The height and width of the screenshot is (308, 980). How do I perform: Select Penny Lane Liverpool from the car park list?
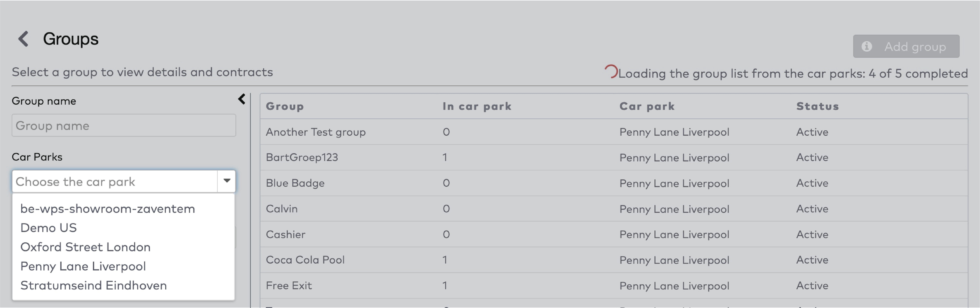[x=83, y=266]
